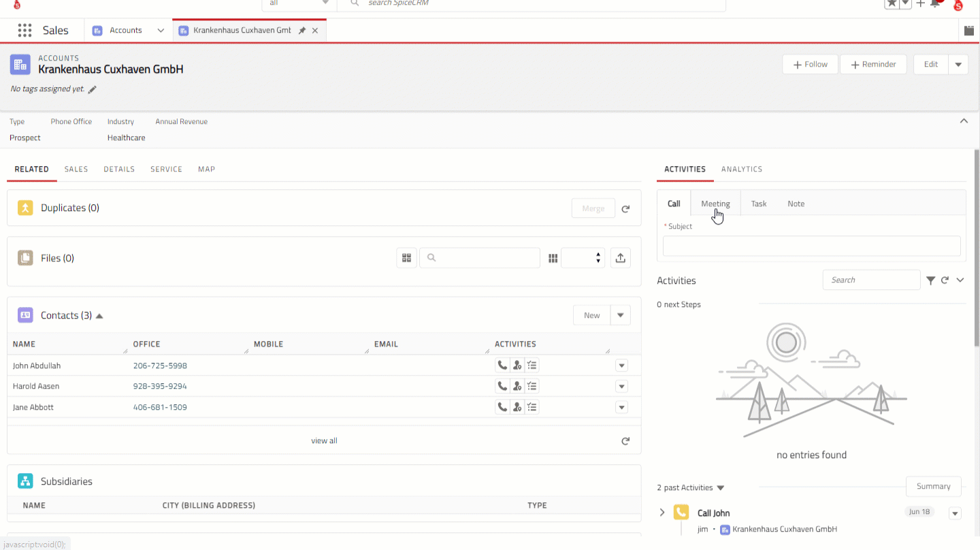Open the app launcher grid icon

tap(25, 30)
